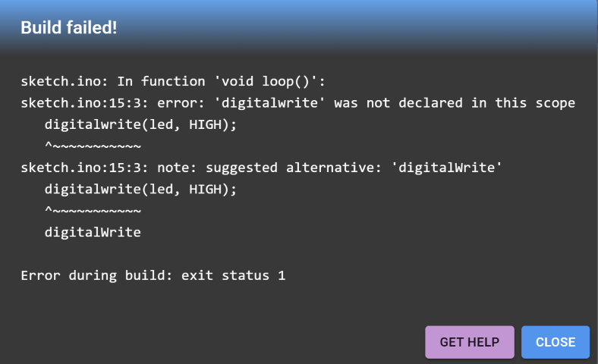Click the standalone 'digitalWrite' fix suggestion
Screen dimensions: 598x364
point(93,233)
